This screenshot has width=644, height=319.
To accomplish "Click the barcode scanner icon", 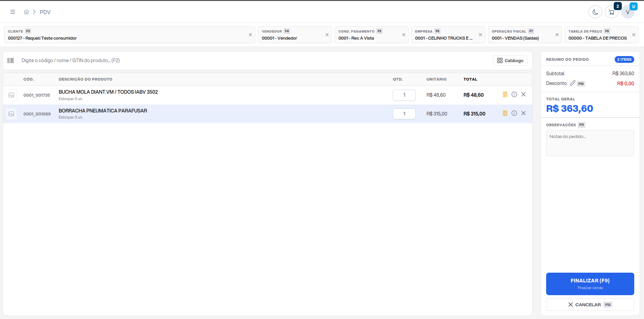I will (11, 60).
